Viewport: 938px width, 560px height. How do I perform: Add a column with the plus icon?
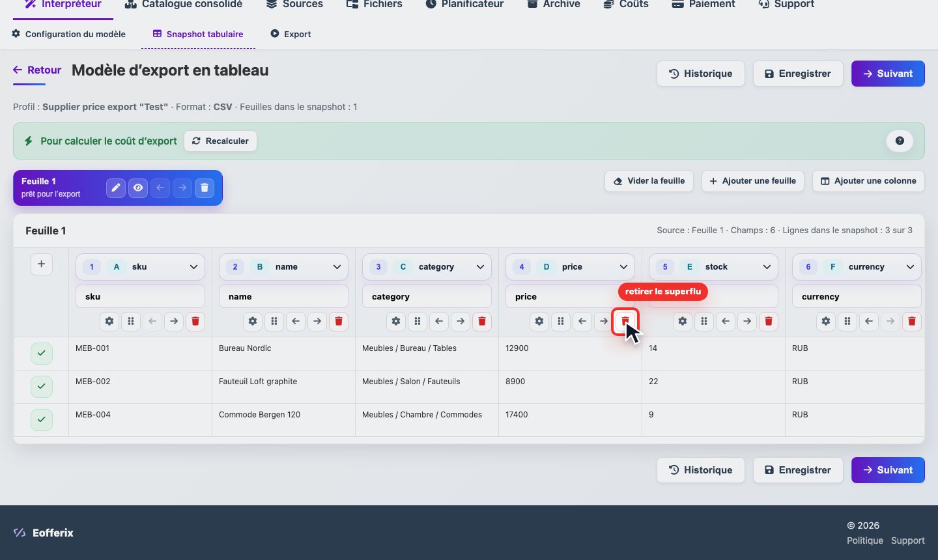[x=41, y=264]
